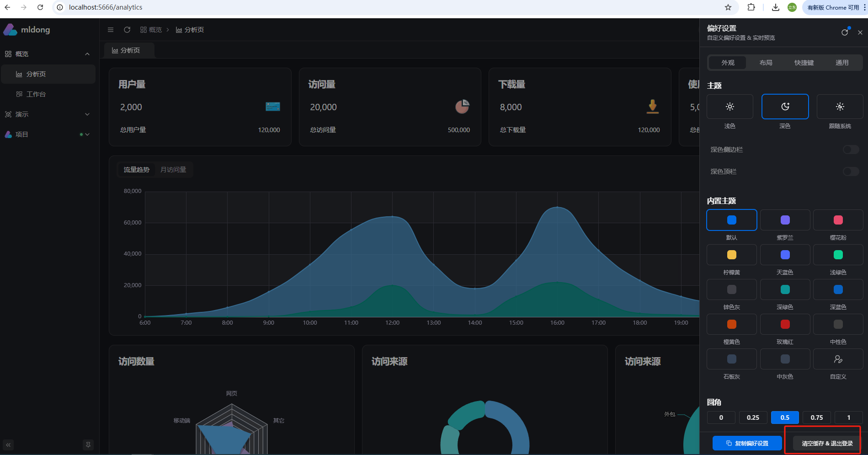Reload the browser page
The width and height of the screenshot is (868, 455).
tap(40, 7)
